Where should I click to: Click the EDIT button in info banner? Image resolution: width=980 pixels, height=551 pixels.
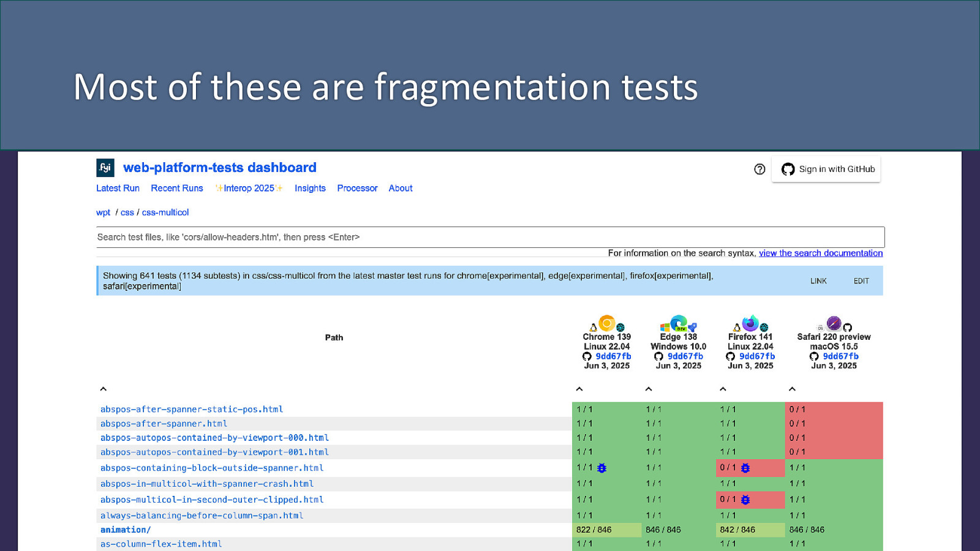[x=861, y=281]
